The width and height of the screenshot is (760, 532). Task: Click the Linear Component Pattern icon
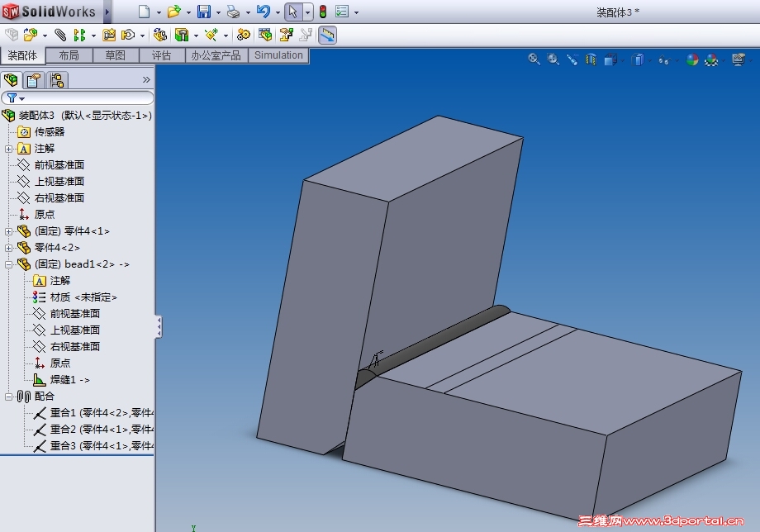pyautogui.click(x=79, y=35)
